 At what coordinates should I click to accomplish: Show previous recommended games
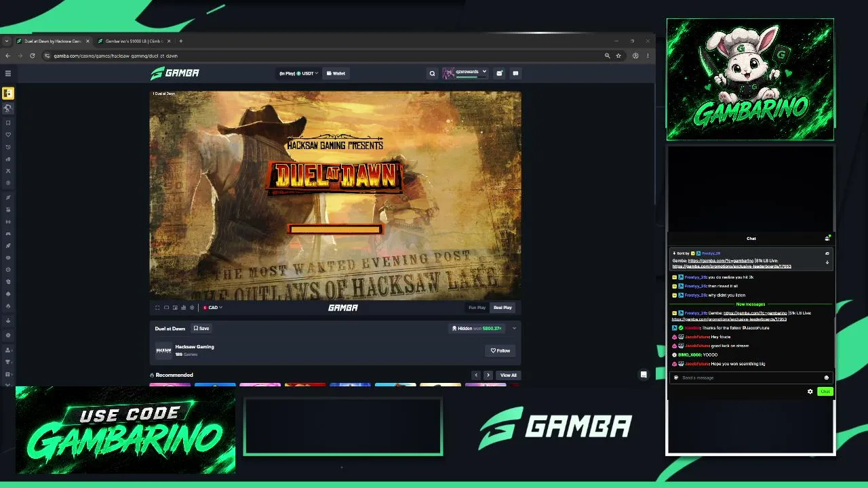coord(476,375)
